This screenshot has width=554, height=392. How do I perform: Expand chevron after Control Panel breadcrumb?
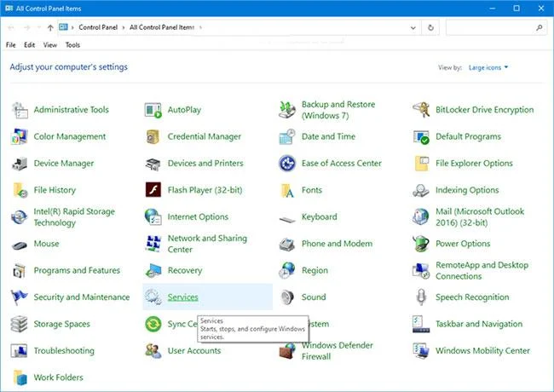click(x=124, y=27)
